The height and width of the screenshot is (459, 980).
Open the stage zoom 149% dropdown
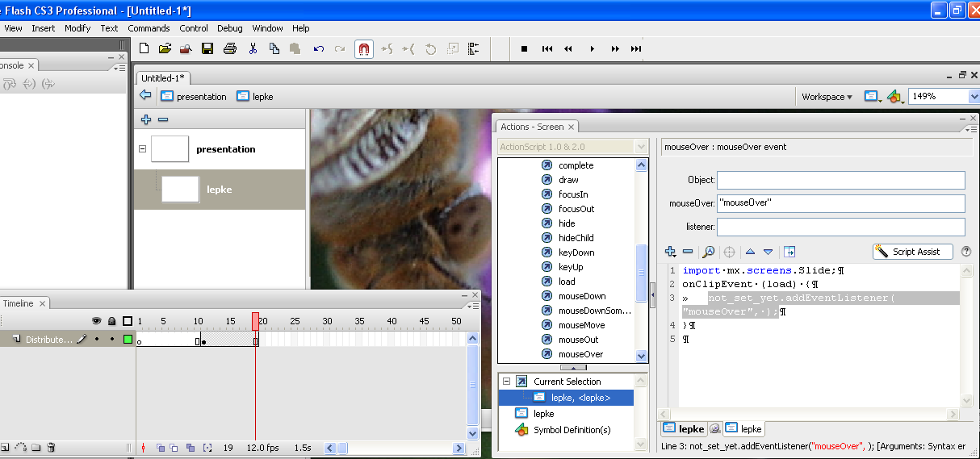pos(973,96)
